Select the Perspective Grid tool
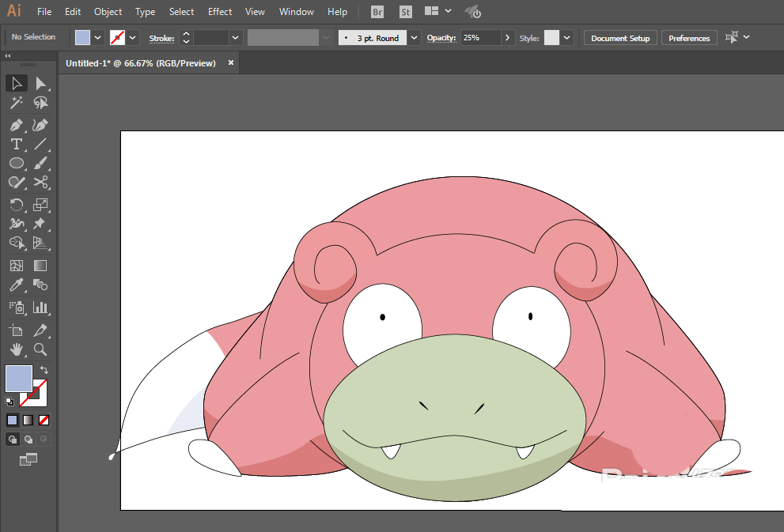 (40, 243)
